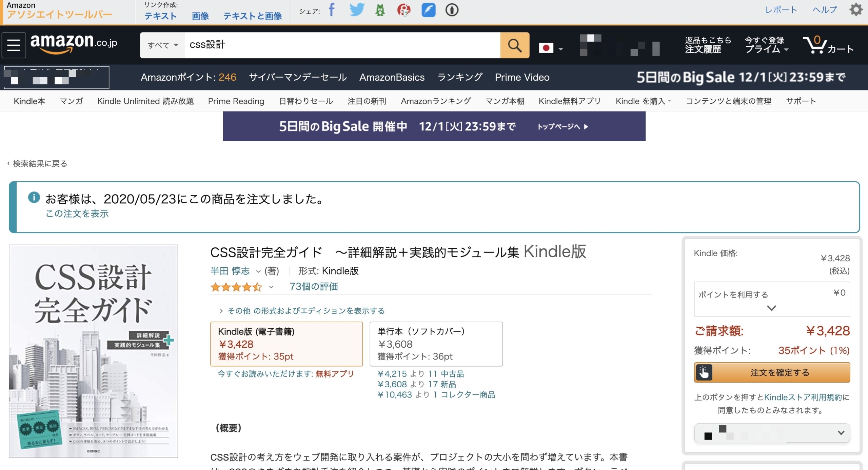Click the green character share icon
Screen dimensions: 868x470
pyautogui.click(x=380, y=10)
